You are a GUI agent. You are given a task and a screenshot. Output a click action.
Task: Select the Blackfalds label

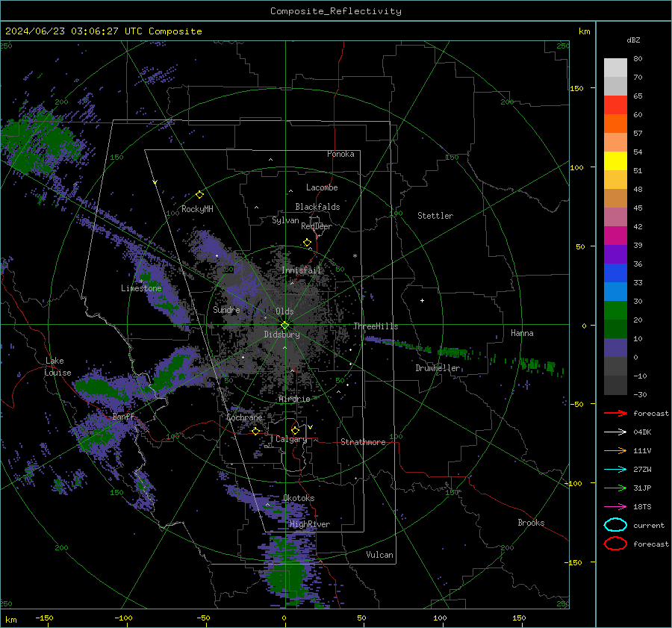pos(317,207)
